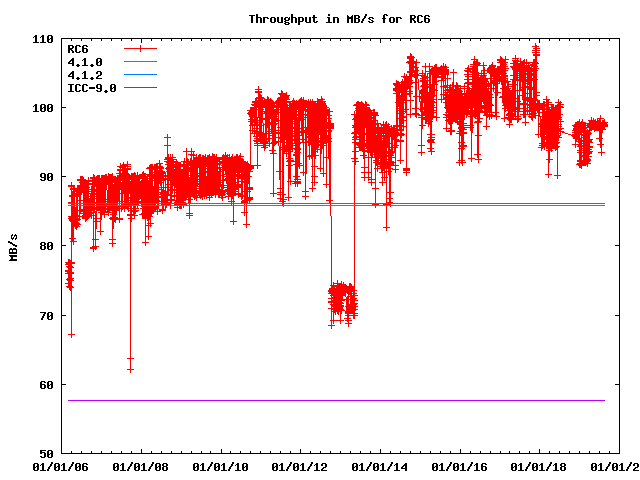Select the 4.1.0 legend label
Screen dimensions: 640x480
(x=85, y=62)
